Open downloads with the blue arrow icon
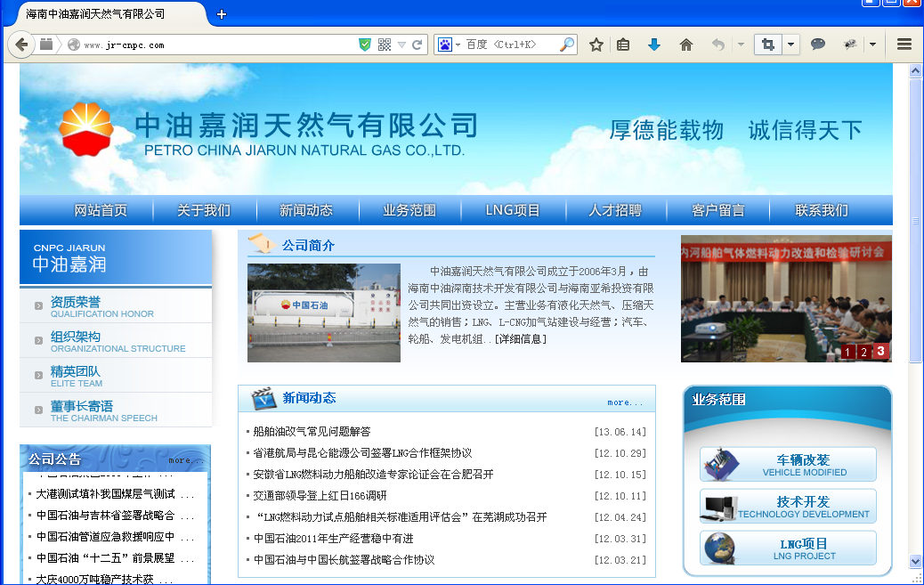 (x=654, y=45)
